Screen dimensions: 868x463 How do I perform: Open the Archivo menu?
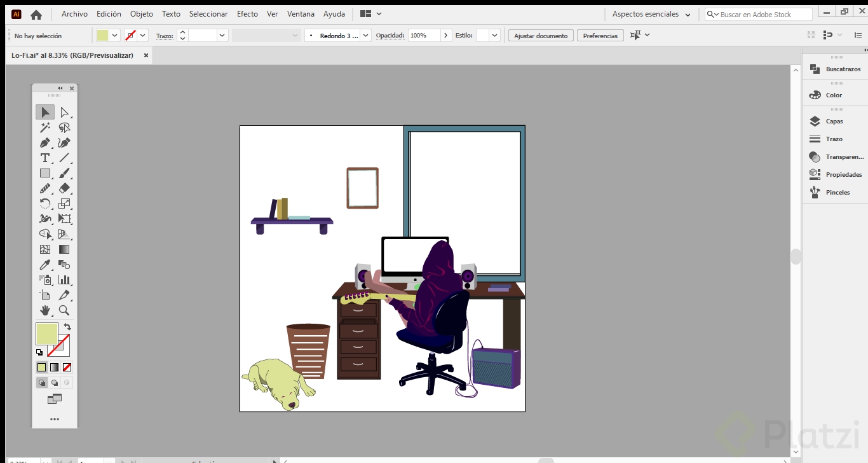[x=74, y=14]
